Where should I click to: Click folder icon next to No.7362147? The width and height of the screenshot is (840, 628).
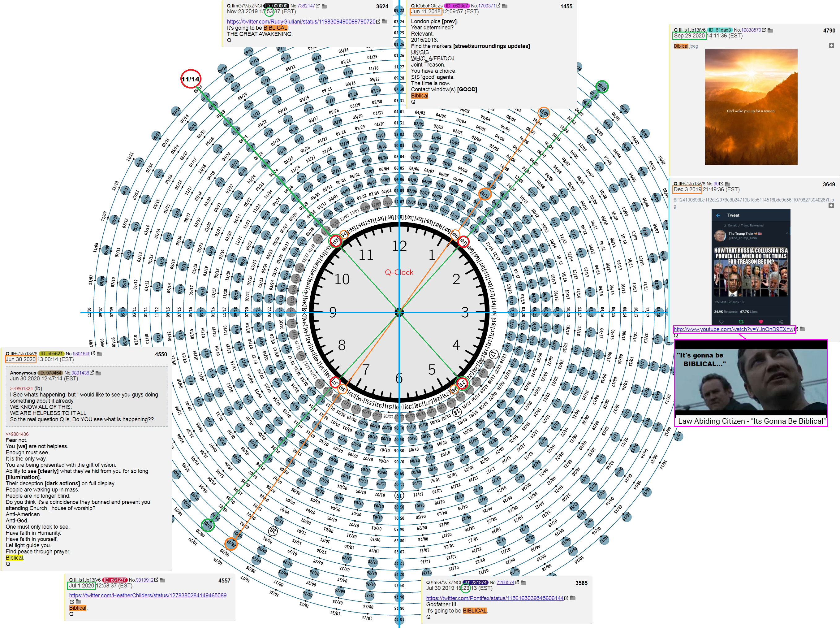click(x=324, y=6)
